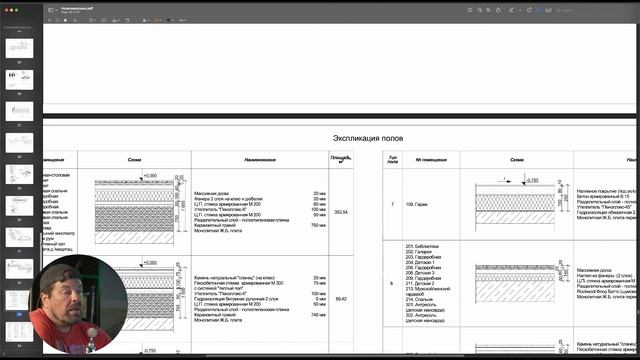The image size is (640, 360).
Task: Open the form filling toolbar
Action: pyautogui.click(x=548, y=10)
